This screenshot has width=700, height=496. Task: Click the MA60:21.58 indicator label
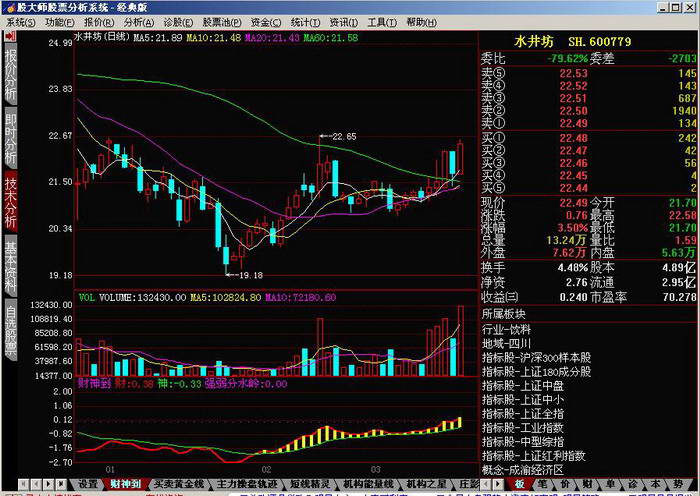[331, 38]
